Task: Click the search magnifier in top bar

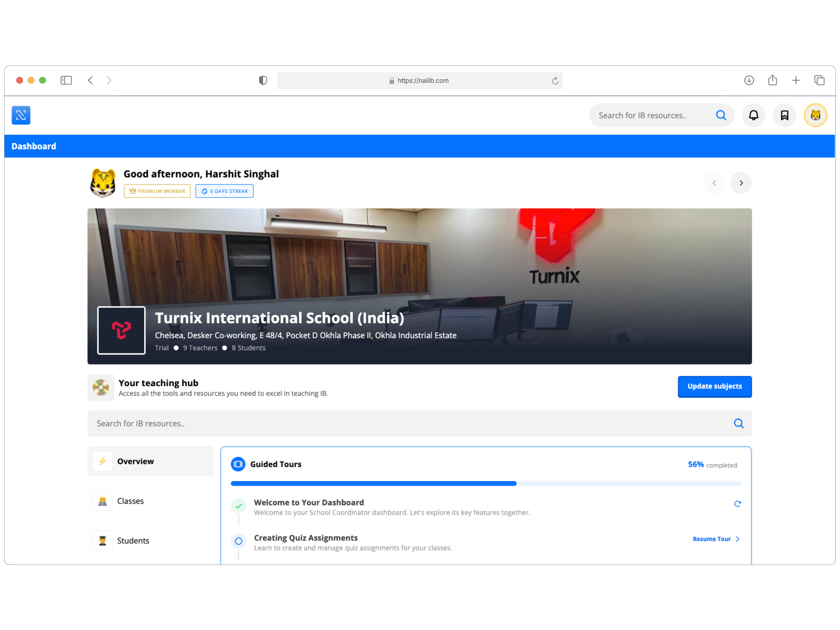Action: tap(721, 115)
